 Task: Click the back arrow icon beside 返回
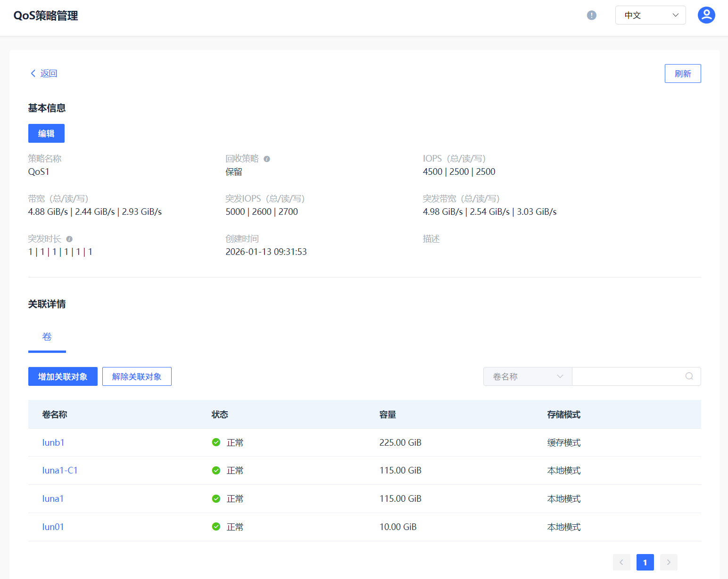[x=33, y=73]
